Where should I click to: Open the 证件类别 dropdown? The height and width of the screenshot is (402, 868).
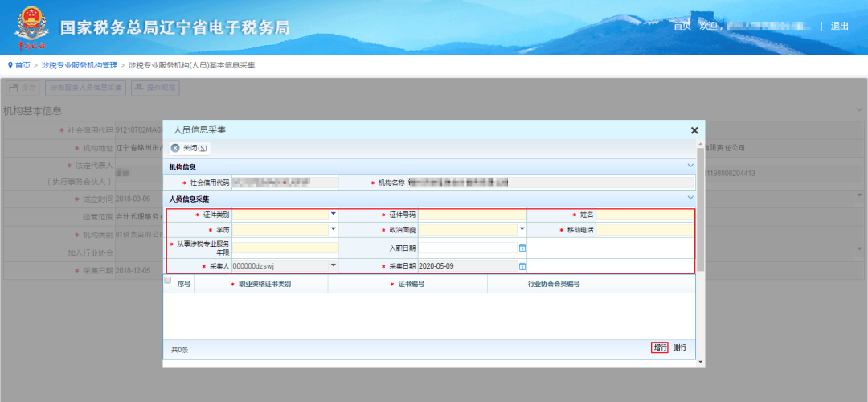coord(334,214)
